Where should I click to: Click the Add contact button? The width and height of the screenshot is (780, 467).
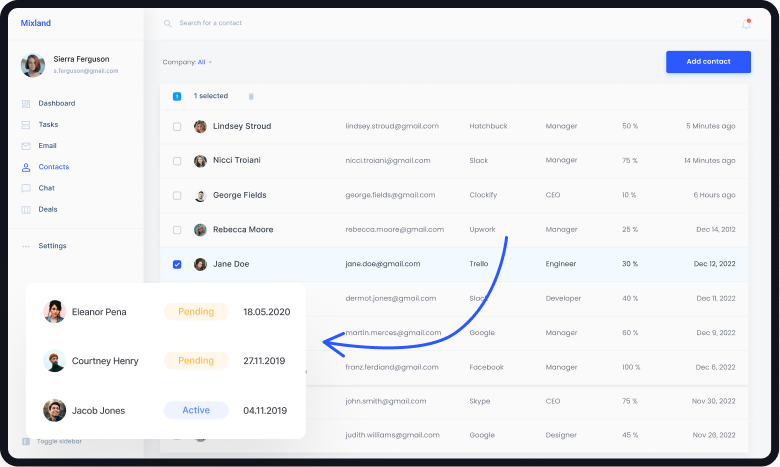[707, 62]
